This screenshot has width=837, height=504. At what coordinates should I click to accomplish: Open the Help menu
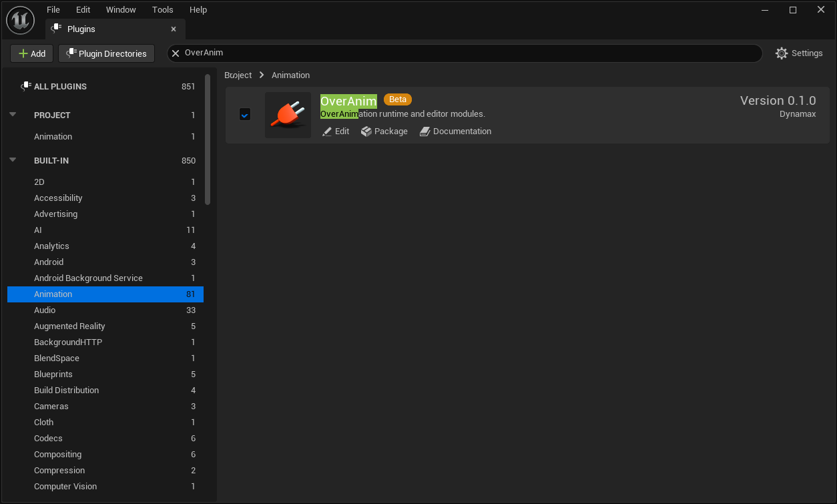click(198, 9)
